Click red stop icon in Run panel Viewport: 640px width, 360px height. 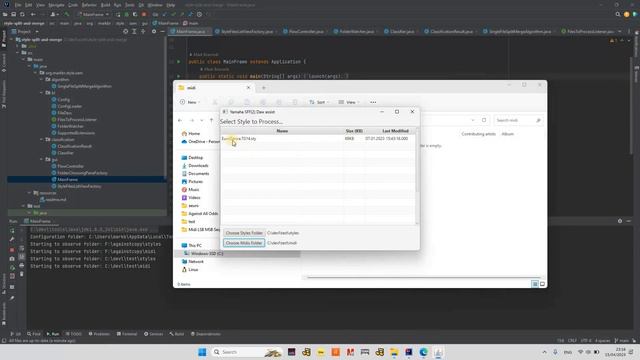[x=12, y=249]
